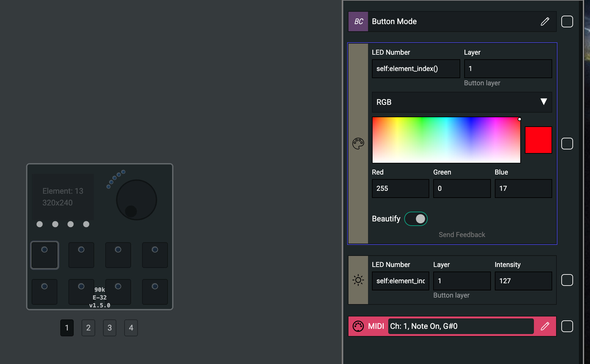The image size is (590, 364).
Task: Click the BC Button Mode icon
Action: pyautogui.click(x=358, y=21)
